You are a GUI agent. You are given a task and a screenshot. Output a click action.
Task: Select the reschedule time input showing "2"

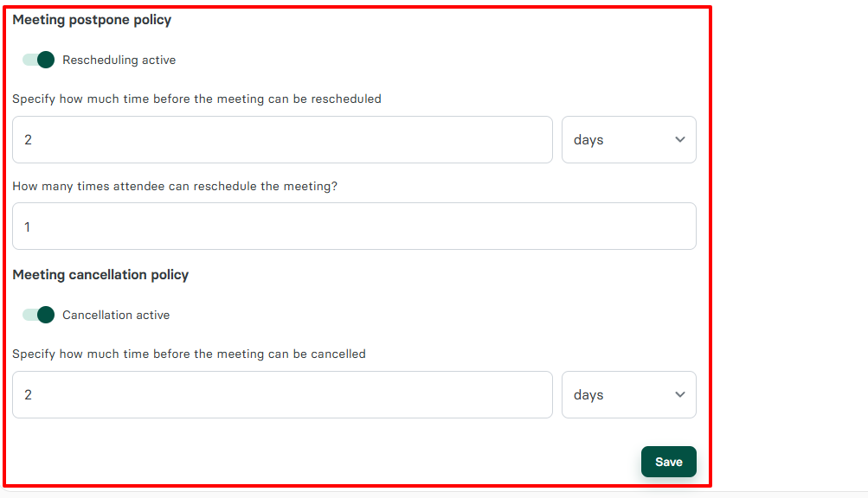coord(282,139)
